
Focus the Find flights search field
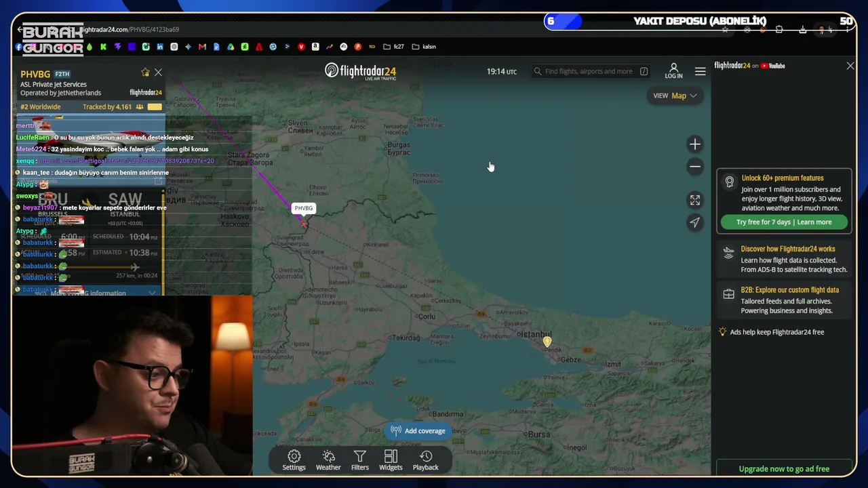590,71
